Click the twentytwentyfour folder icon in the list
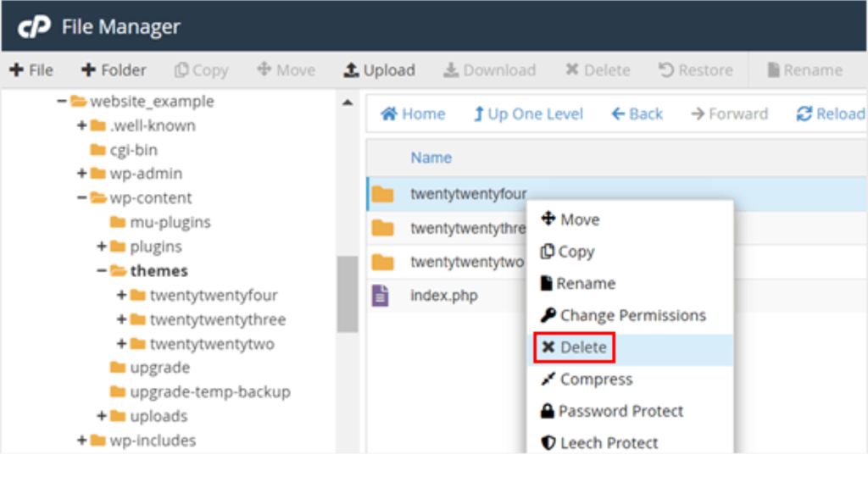This screenshot has width=868, height=488. point(382,194)
